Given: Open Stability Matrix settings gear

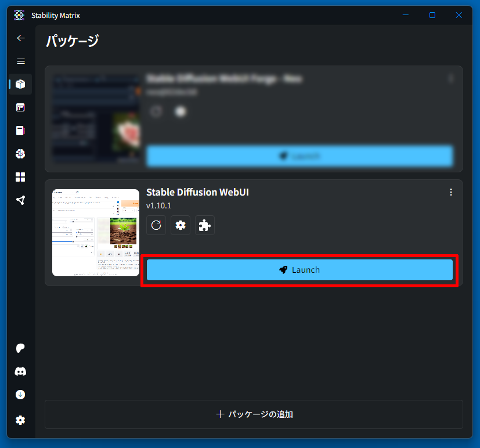Looking at the screenshot, I should tap(21, 420).
